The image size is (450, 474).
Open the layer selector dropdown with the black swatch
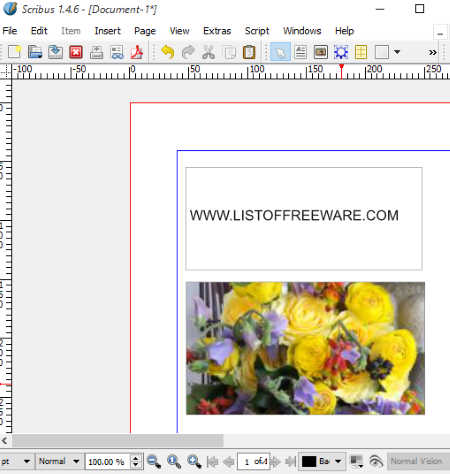point(322,462)
